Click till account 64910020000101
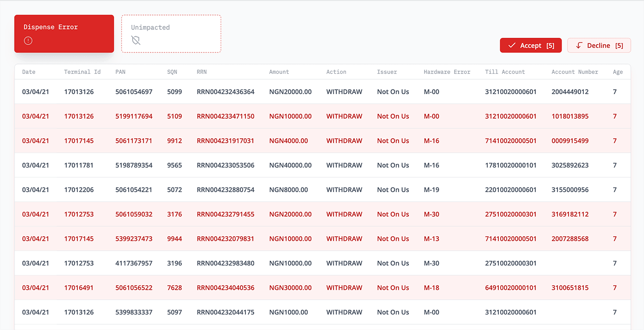This screenshot has height=330, width=644. [511, 287]
